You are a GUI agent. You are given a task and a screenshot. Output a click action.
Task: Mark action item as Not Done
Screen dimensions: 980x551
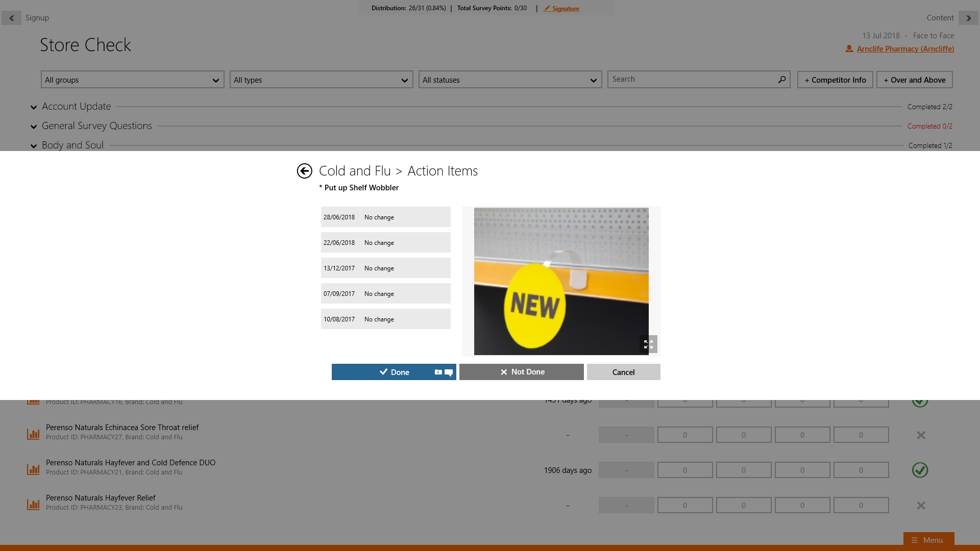pyautogui.click(x=521, y=372)
